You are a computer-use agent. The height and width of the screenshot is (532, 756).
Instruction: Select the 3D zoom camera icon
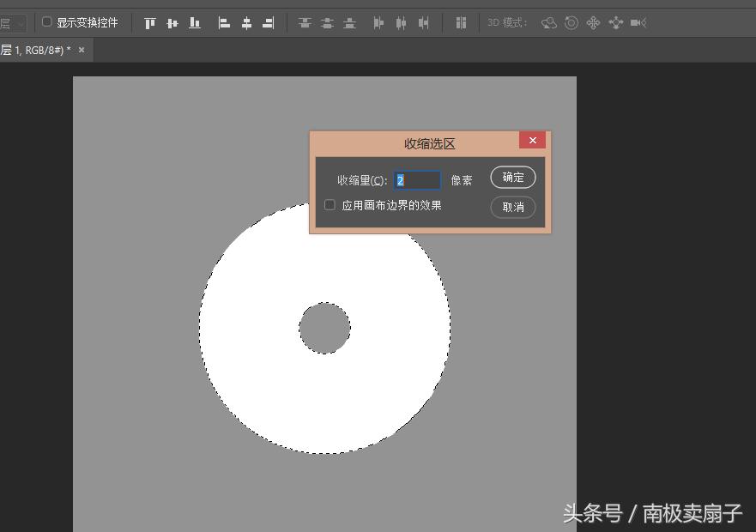point(615,22)
